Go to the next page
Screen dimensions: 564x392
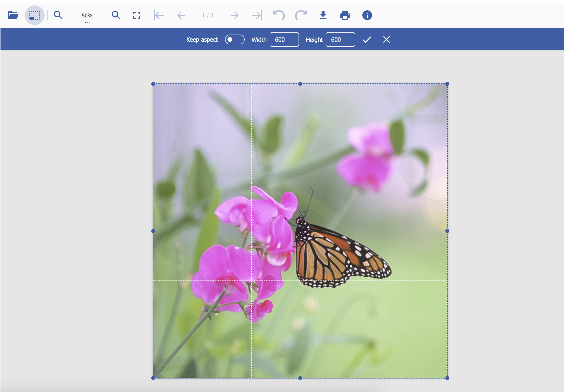(x=234, y=15)
